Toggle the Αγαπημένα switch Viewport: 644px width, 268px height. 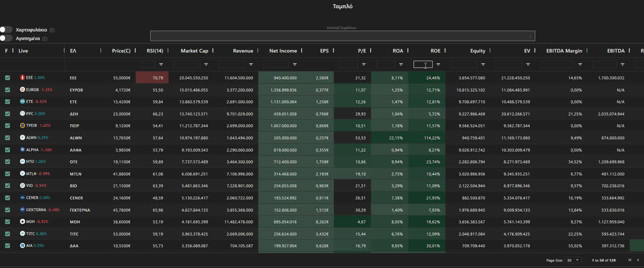point(6,38)
